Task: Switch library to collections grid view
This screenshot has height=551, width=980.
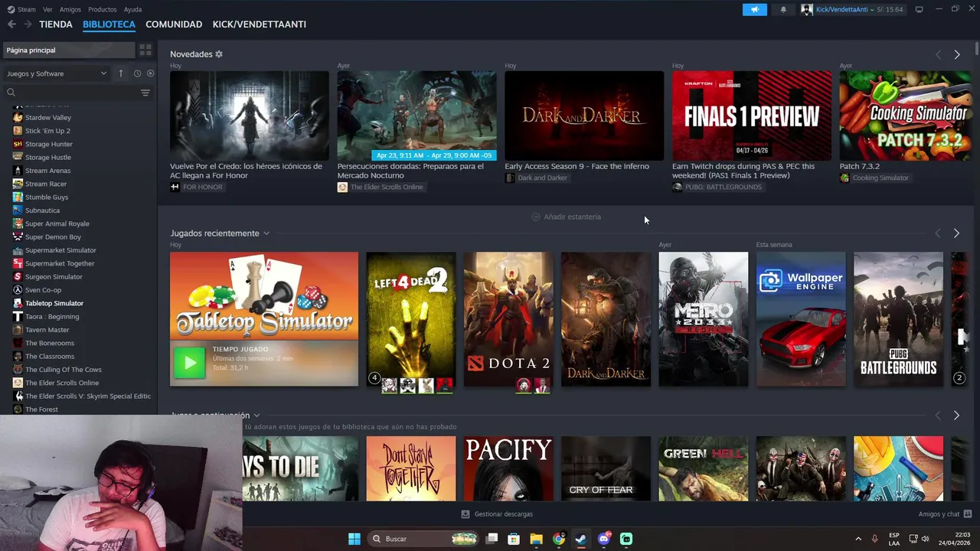Action: tap(145, 50)
